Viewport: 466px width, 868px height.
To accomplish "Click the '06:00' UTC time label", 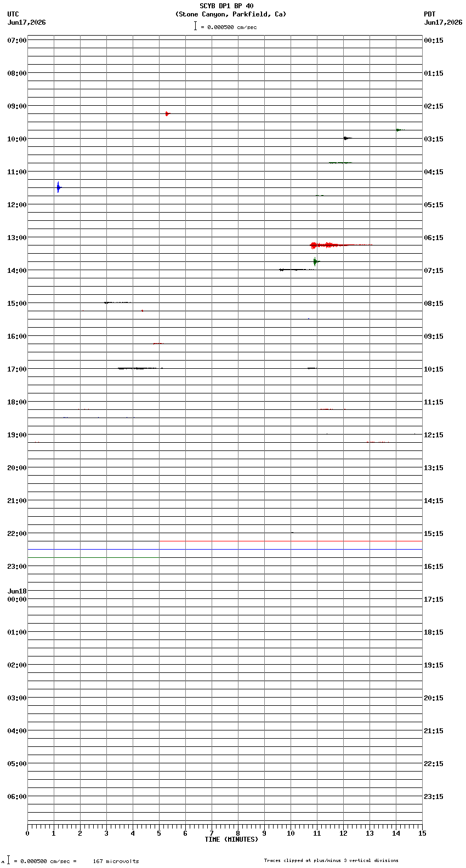I will pyautogui.click(x=16, y=797).
